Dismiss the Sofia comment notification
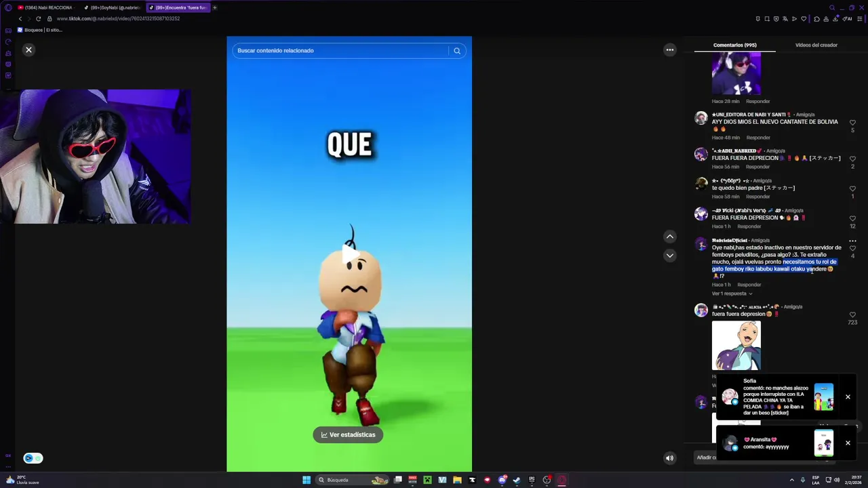868x488 pixels. coord(848,396)
